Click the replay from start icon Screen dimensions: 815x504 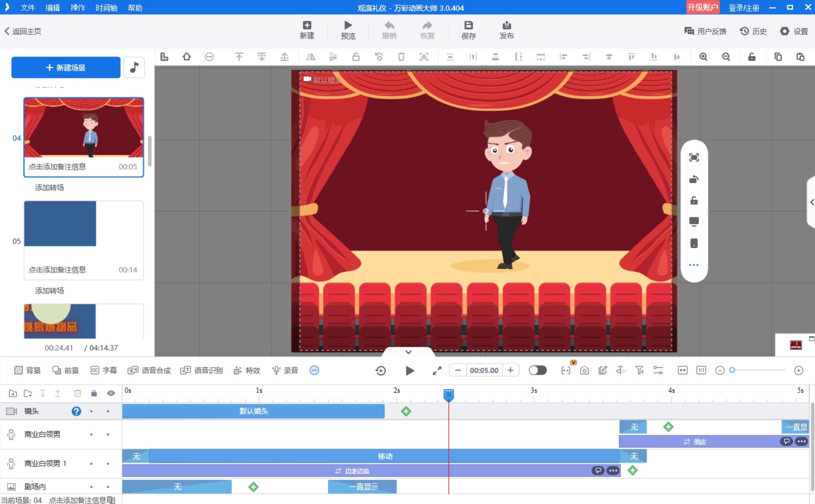point(381,370)
